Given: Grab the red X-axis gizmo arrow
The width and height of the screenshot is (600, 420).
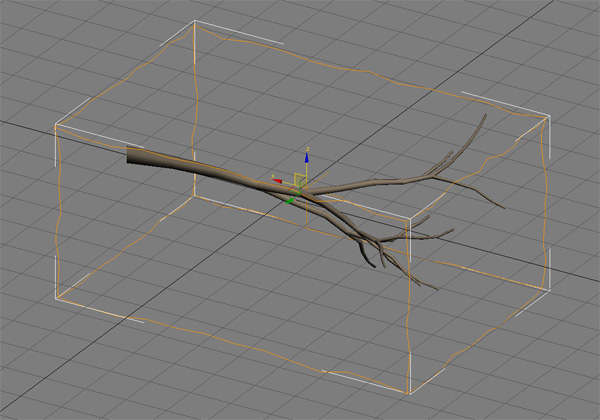Looking at the screenshot, I should (x=277, y=181).
